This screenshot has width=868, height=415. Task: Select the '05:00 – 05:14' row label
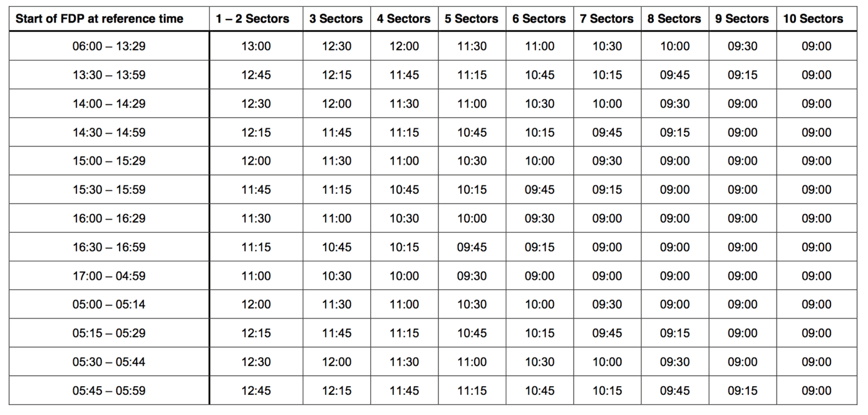tap(109, 305)
